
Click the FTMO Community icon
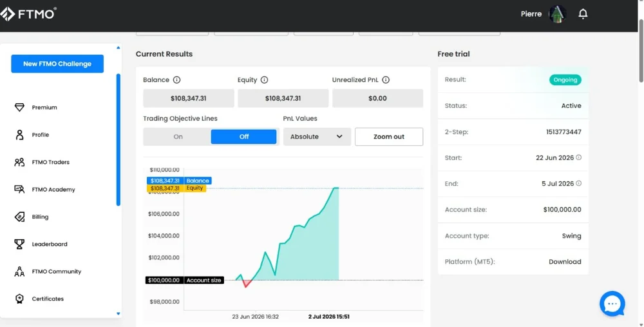click(x=19, y=272)
